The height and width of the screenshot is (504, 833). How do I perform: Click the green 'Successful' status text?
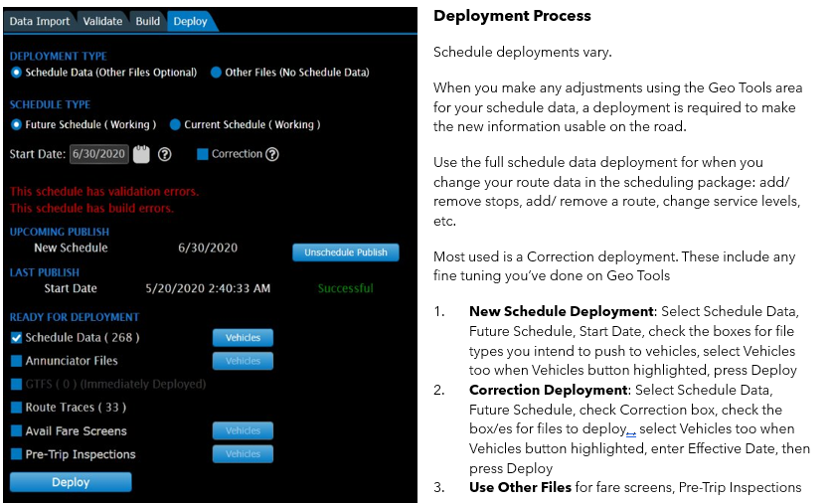345,288
